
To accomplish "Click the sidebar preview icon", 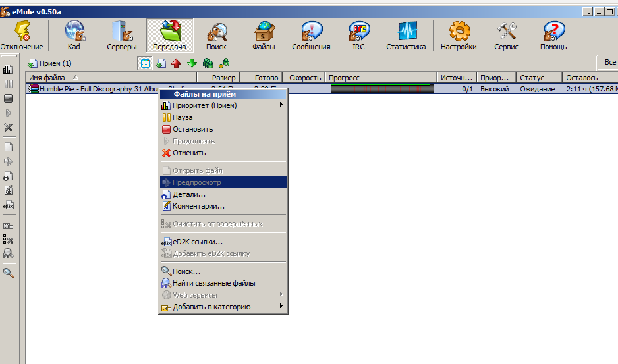I will pos(9,161).
